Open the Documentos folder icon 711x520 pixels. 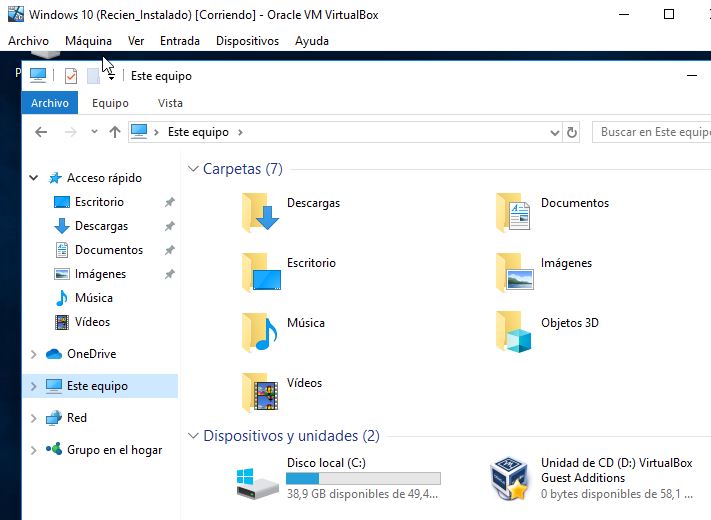pos(516,211)
